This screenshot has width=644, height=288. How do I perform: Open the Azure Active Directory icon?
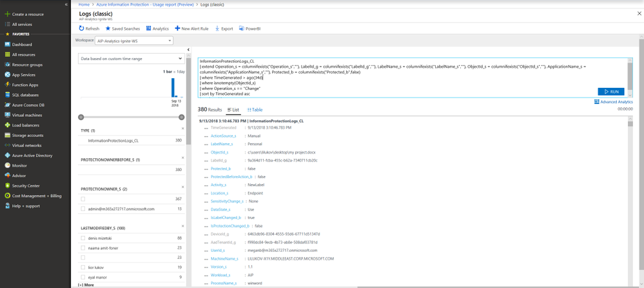pyautogui.click(x=7, y=156)
